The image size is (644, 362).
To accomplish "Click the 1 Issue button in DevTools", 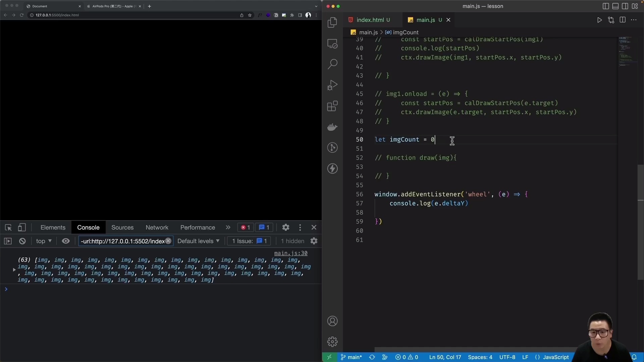I will (249, 241).
